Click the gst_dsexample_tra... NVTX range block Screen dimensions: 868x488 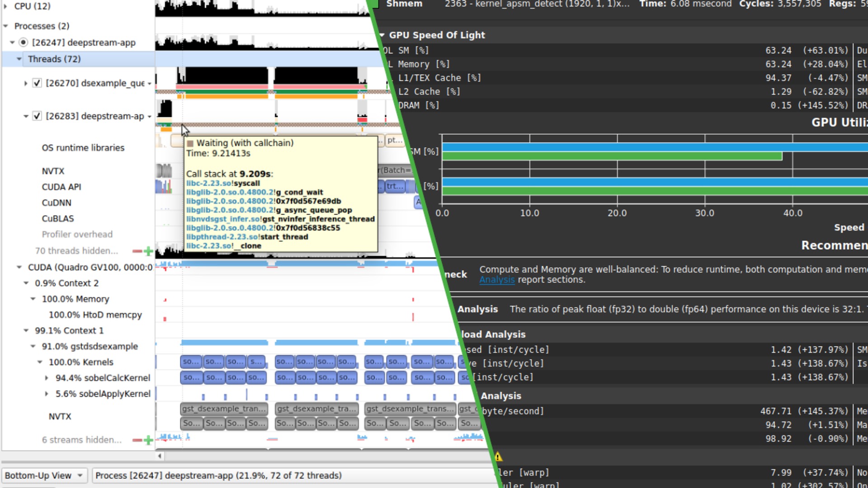coord(316,409)
